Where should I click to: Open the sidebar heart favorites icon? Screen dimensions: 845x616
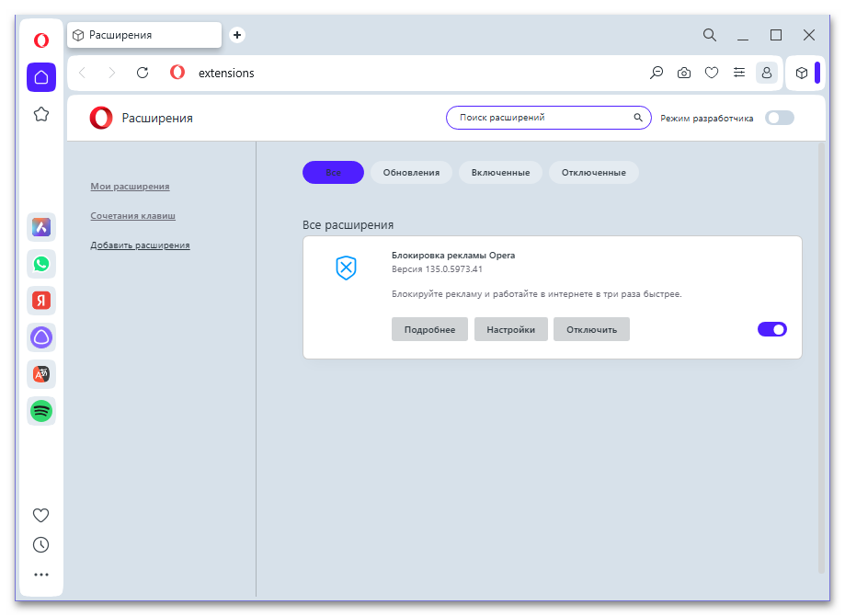41,515
